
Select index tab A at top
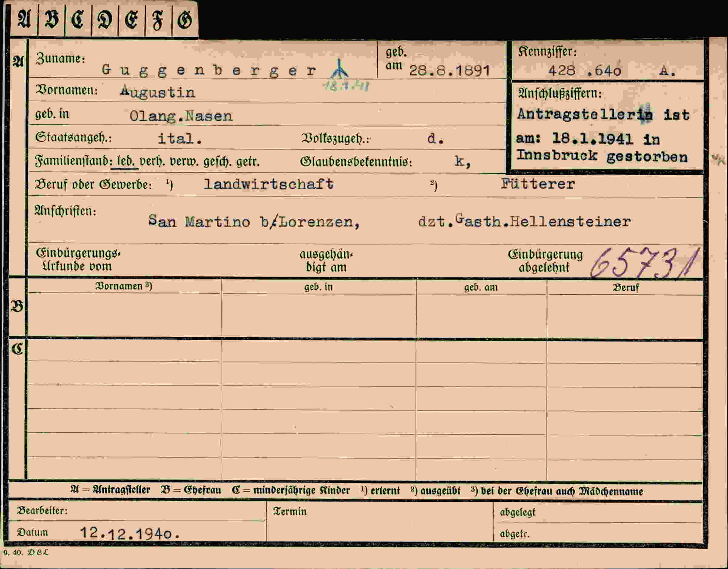tap(24, 20)
